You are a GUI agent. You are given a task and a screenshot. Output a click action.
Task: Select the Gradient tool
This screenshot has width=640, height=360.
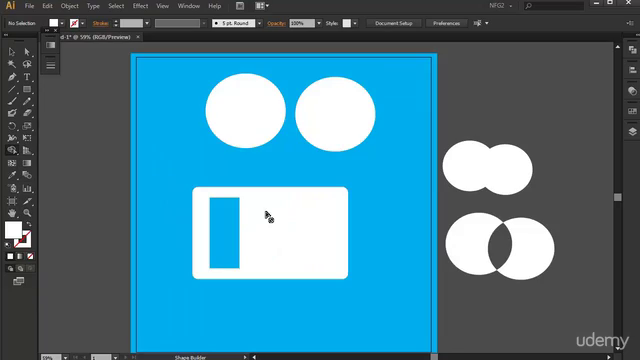[x=27, y=163]
